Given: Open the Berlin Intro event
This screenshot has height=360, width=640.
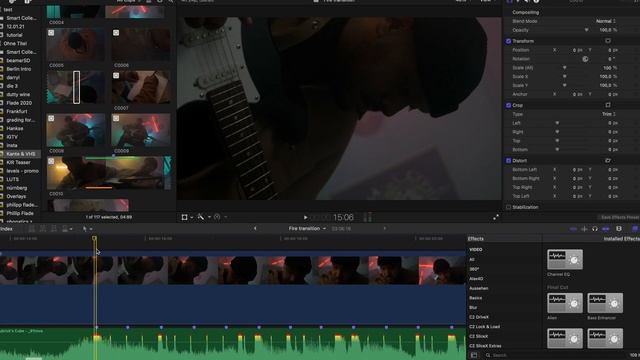Looking at the screenshot, I should point(19,69).
